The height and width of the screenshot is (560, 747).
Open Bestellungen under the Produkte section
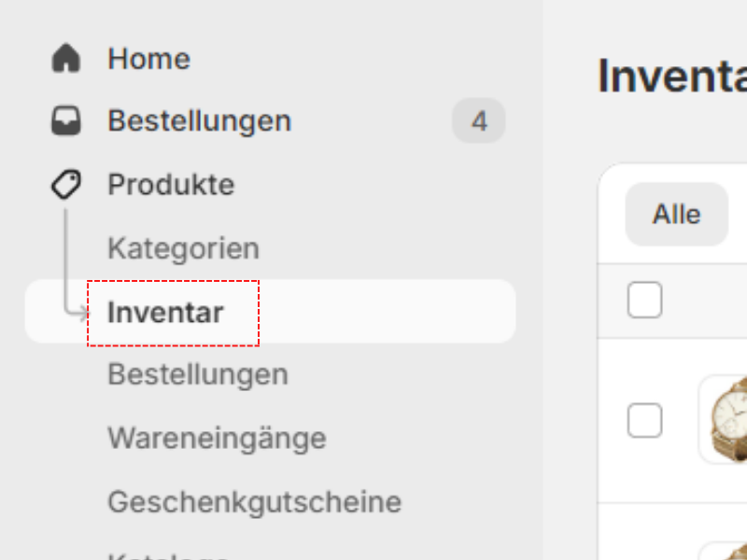coord(198,373)
